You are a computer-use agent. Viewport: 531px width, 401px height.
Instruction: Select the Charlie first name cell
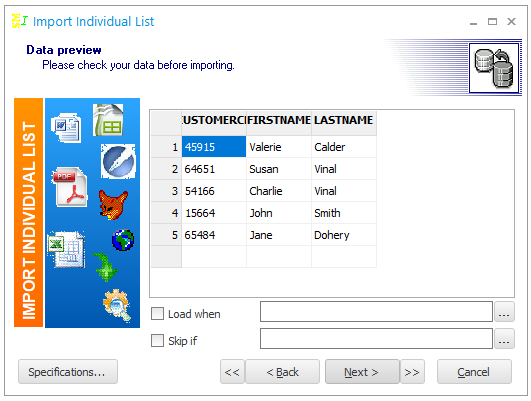point(279,191)
